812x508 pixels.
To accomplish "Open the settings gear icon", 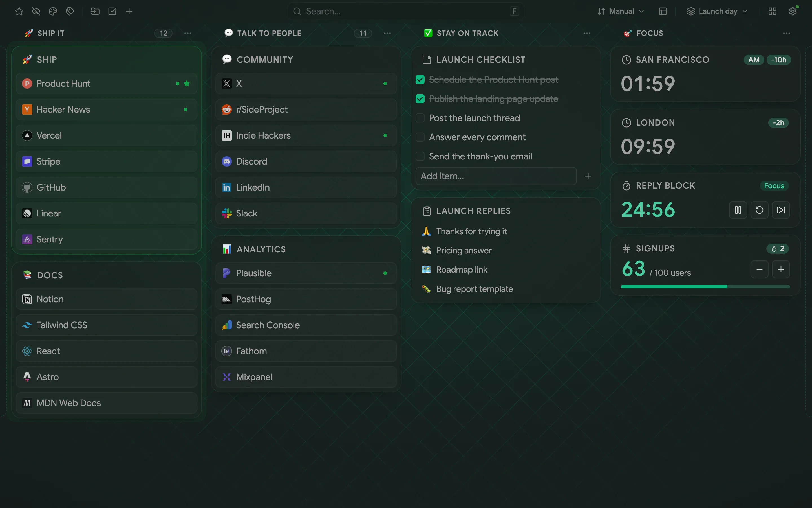I will tap(793, 11).
